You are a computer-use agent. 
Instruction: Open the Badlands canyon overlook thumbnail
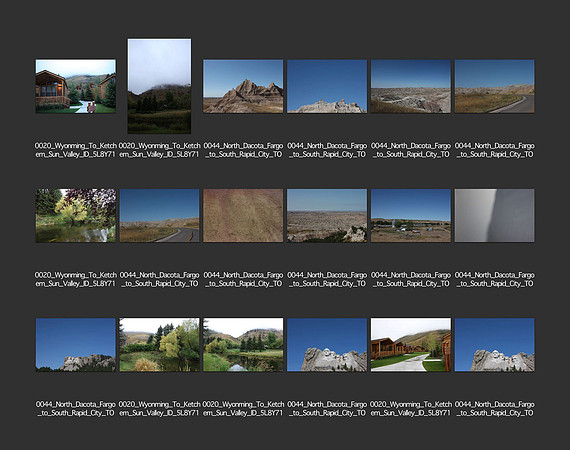click(x=411, y=87)
